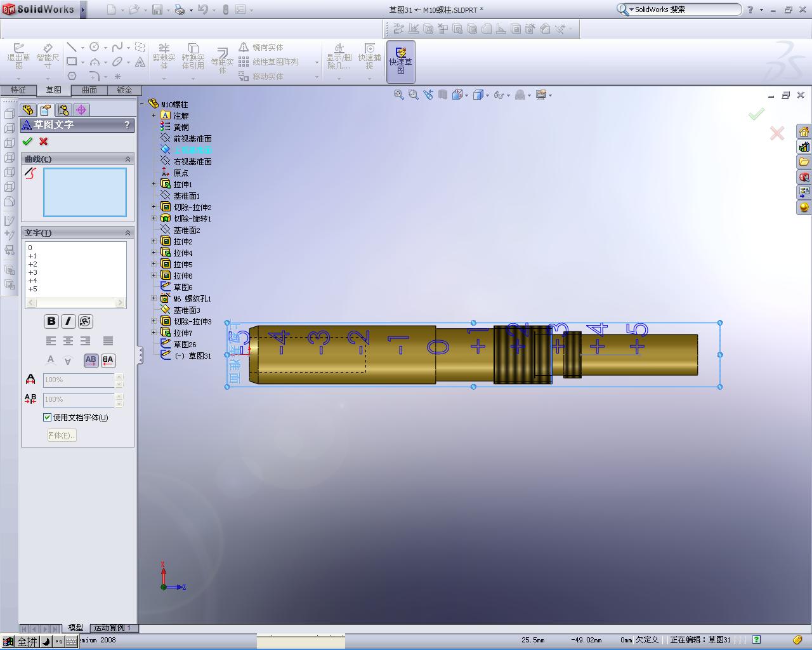Expand the 切除-旋转1 tree node
Image resolution: width=812 pixels, height=650 pixels.
coord(154,218)
